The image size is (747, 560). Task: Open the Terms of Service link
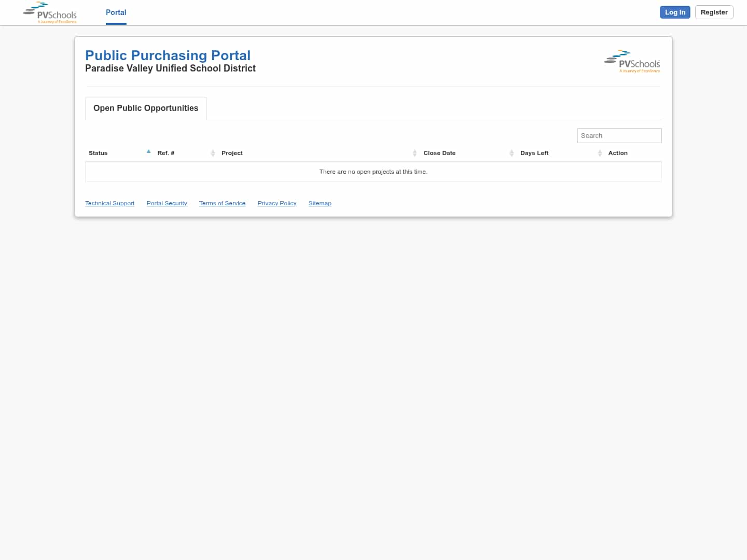(x=222, y=203)
